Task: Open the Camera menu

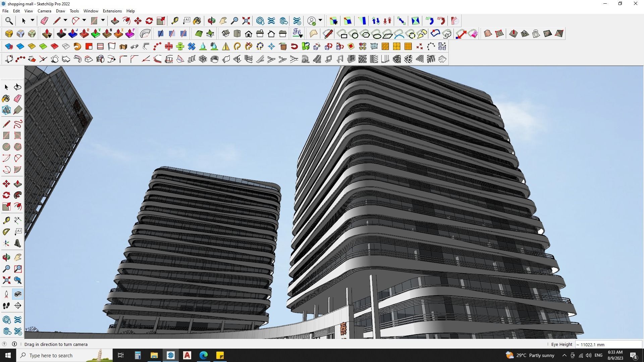Action: [44, 11]
